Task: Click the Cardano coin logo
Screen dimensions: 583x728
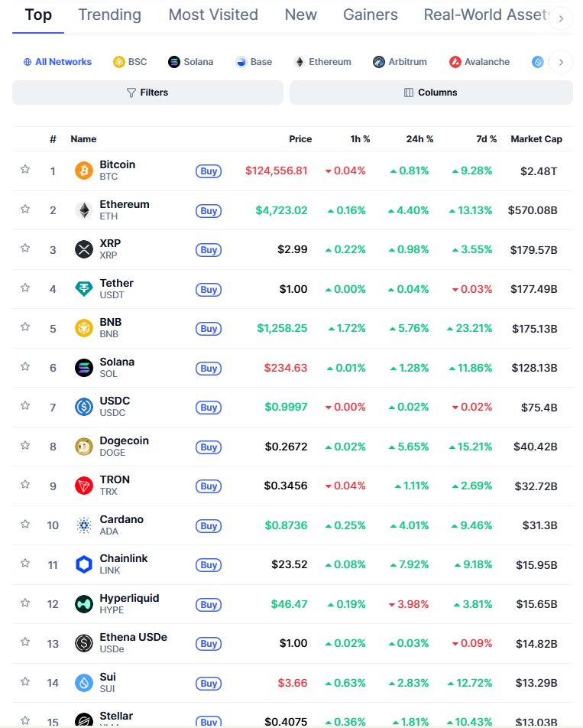Action: coord(84,525)
